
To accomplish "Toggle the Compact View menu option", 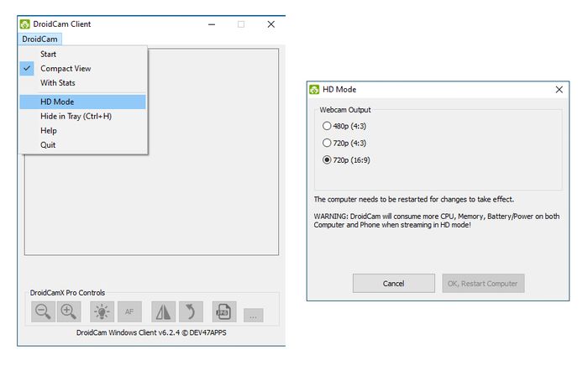I will pos(66,68).
